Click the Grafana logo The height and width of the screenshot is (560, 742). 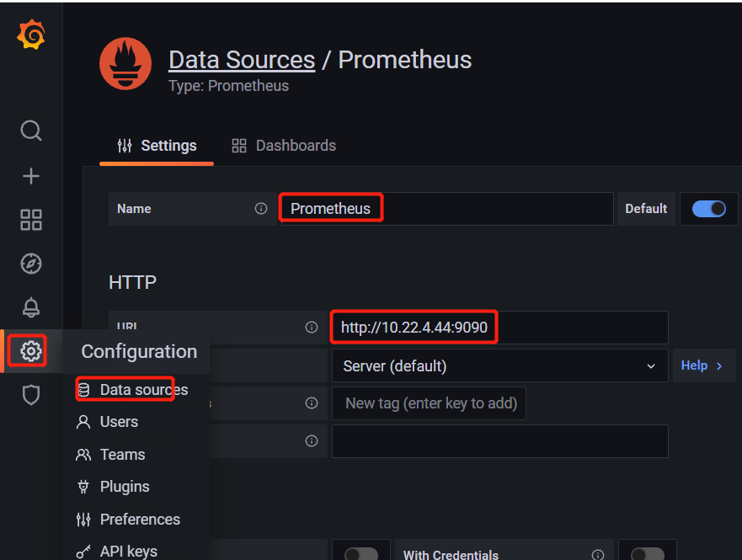30,35
